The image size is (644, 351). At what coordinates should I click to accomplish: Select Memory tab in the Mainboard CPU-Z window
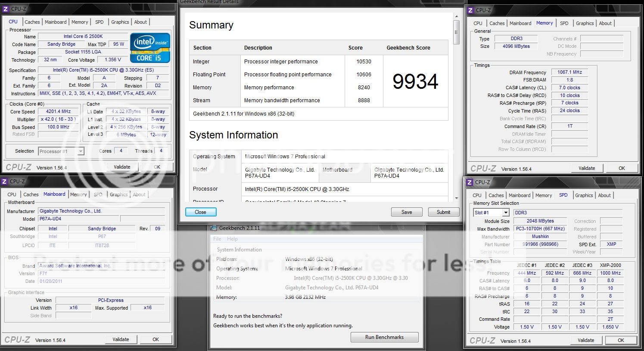tap(78, 194)
